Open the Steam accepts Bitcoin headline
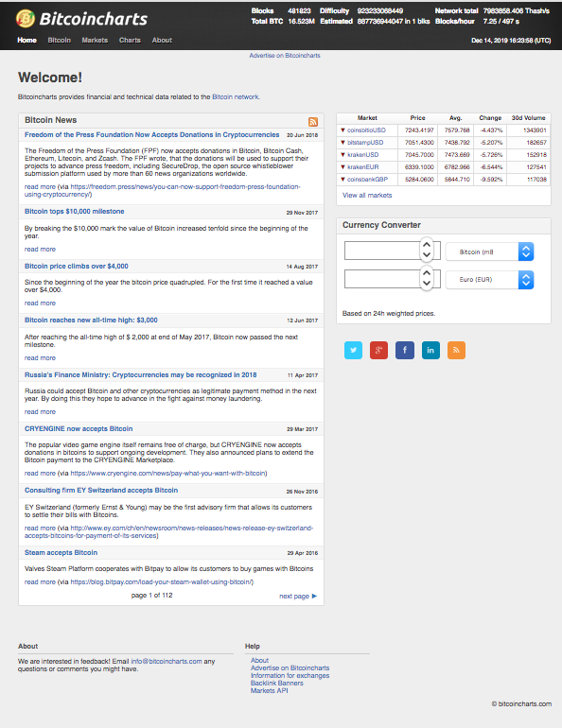The height and width of the screenshot is (728, 562). click(x=61, y=552)
